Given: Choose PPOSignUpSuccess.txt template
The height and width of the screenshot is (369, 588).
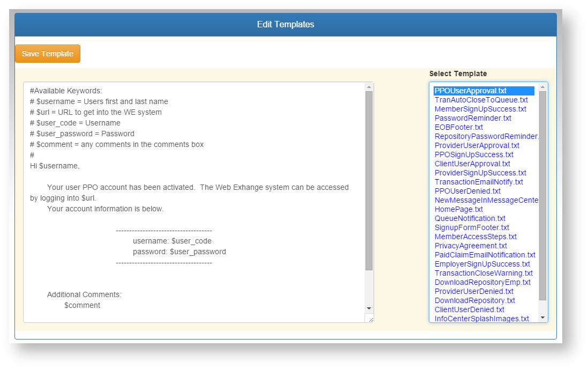Looking at the screenshot, I should point(474,154).
